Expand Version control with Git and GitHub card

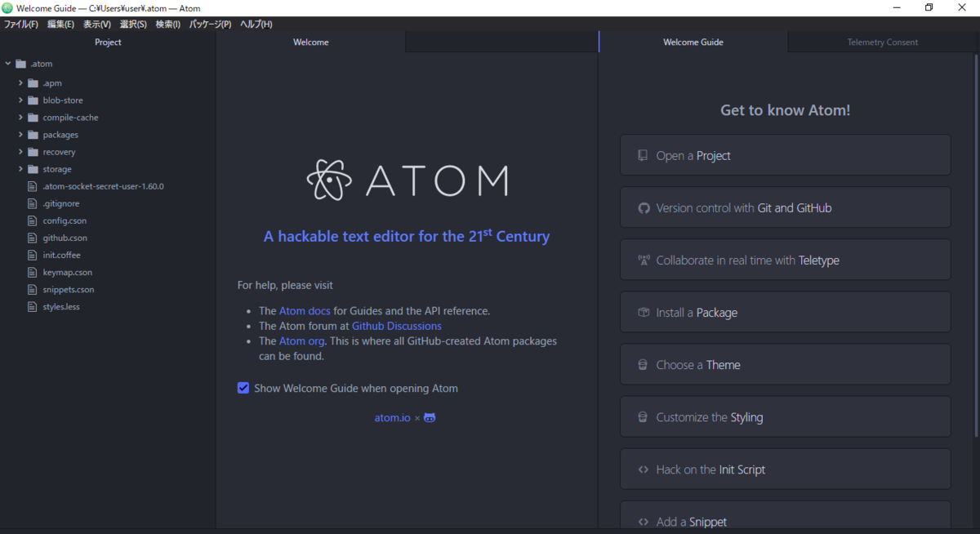point(786,207)
